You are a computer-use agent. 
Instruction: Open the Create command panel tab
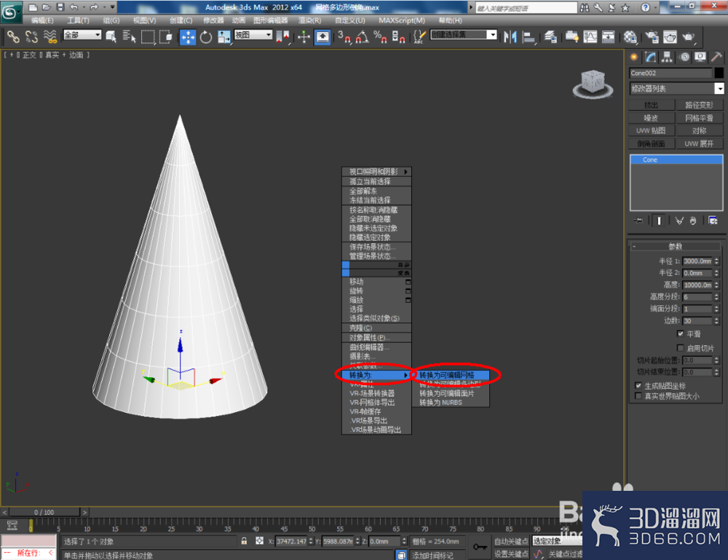pyautogui.click(x=634, y=57)
